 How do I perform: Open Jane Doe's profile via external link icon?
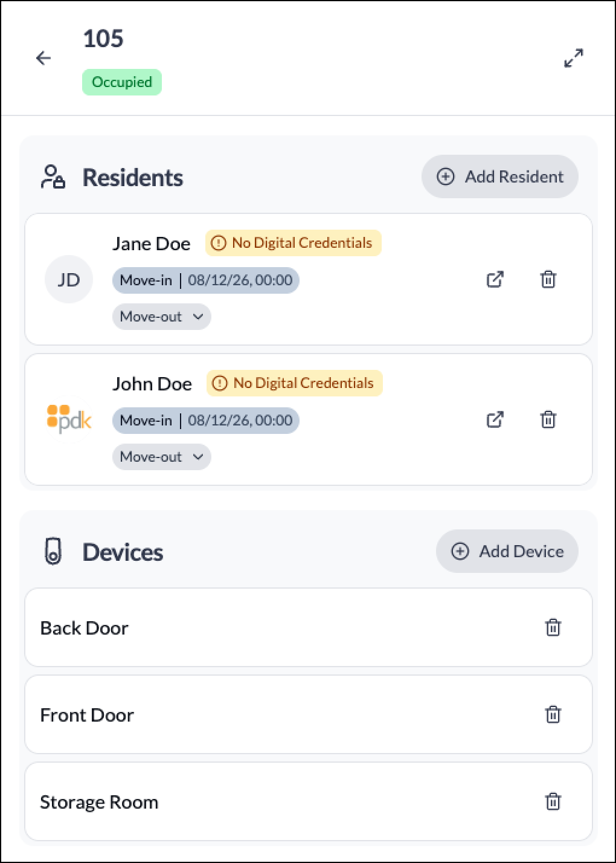(495, 279)
